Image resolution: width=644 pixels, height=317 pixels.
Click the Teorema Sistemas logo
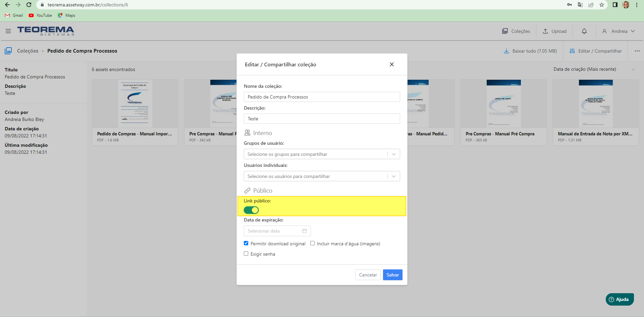(x=46, y=31)
